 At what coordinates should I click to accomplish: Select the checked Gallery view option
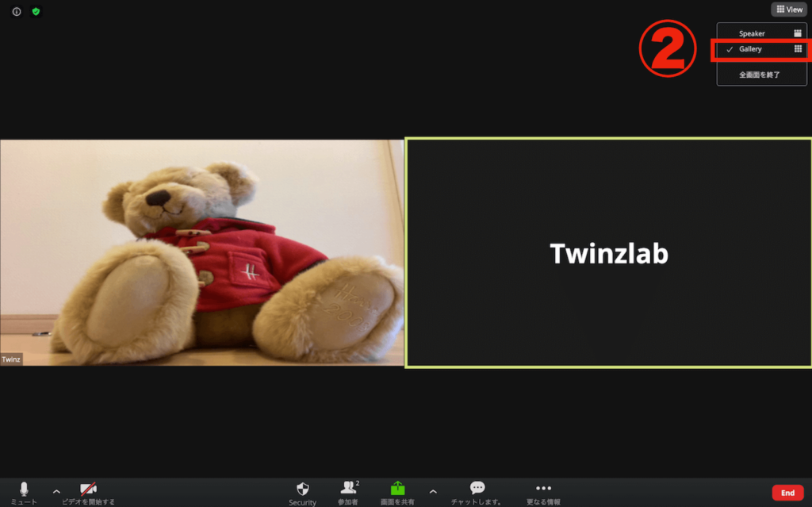(750, 49)
